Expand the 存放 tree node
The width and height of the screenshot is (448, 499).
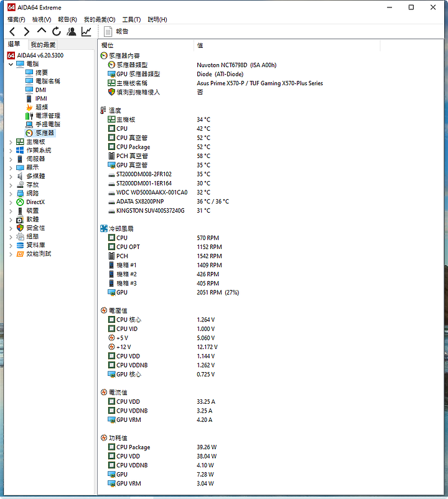click(11, 185)
